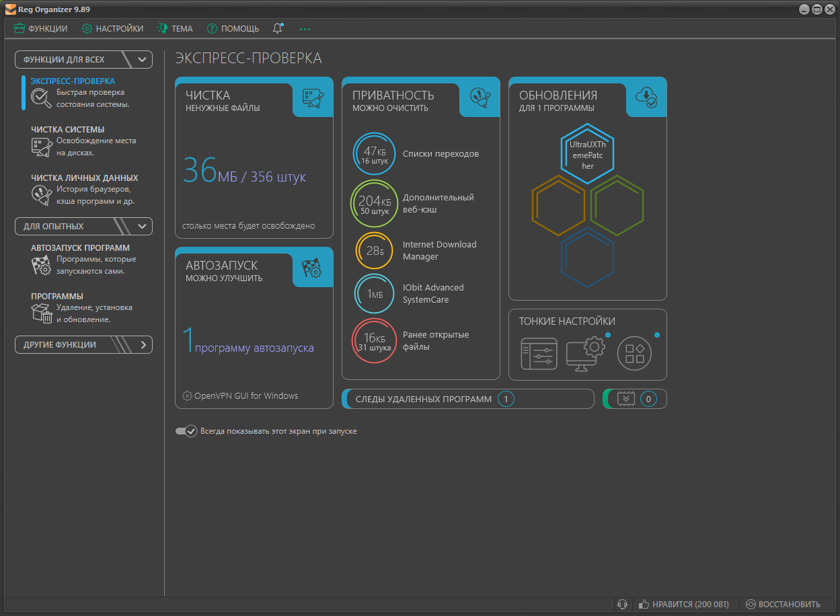
Task: Toggle 'Всегда показывать этот экран при запуске'
Action: [x=186, y=431]
